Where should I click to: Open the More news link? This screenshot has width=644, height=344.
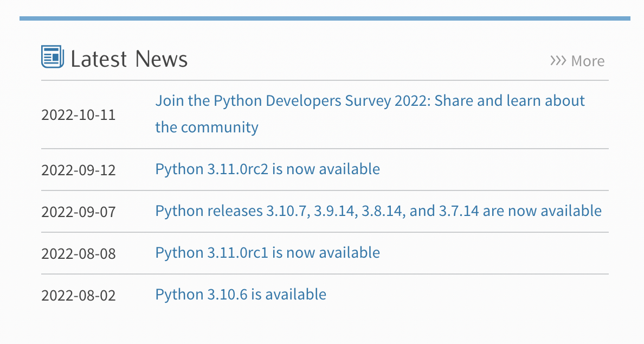[577, 61]
